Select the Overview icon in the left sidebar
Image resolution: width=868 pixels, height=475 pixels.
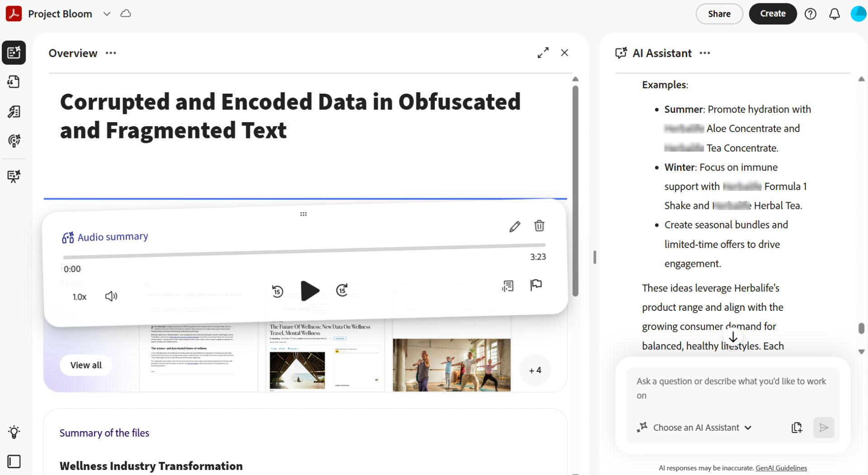(14, 52)
